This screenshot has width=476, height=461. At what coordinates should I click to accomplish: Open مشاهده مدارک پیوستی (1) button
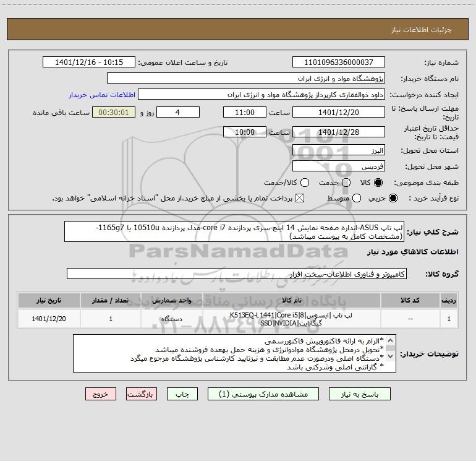pos(263,394)
